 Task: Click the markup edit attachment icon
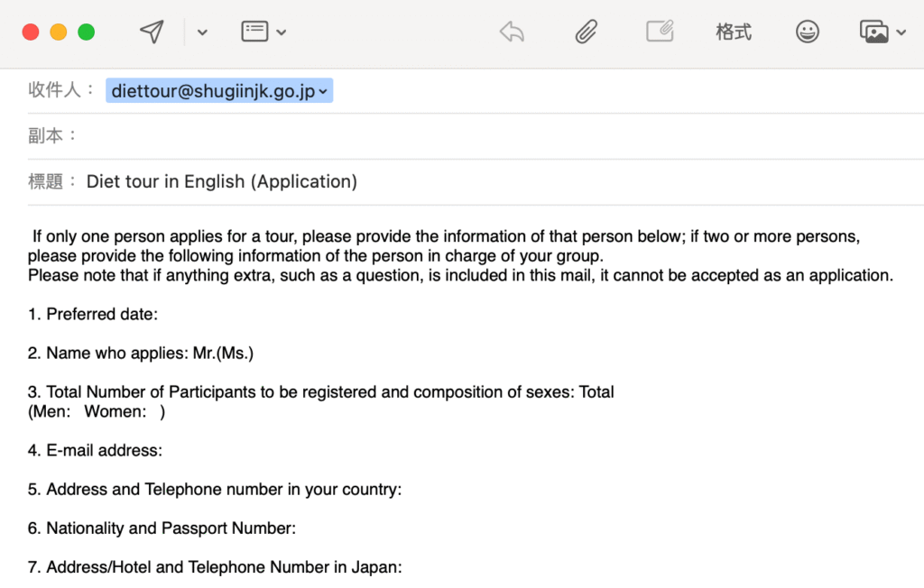click(660, 32)
